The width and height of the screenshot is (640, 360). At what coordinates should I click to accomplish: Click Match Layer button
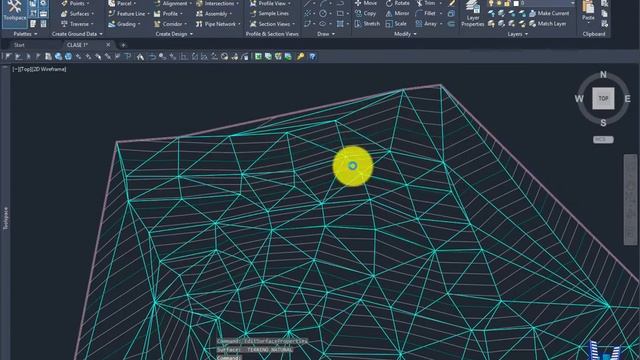pyautogui.click(x=548, y=24)
